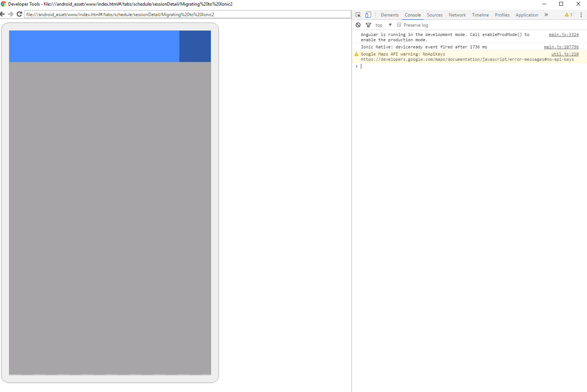Image resolution: width=587 pixels, height=392 pixels.
Task: Click the yellow warning triangle on Google Maps message
Action: [x=356, y=54]
